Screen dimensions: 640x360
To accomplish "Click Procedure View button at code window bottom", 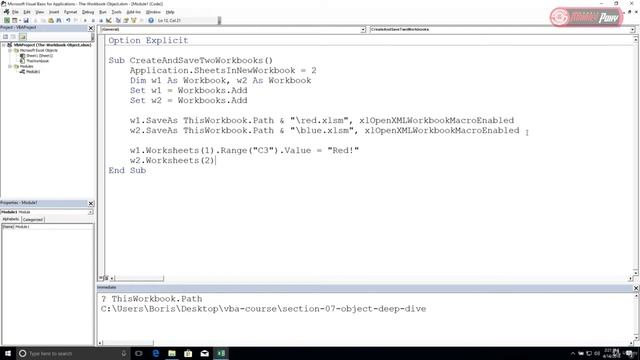I will click(101, 278).
